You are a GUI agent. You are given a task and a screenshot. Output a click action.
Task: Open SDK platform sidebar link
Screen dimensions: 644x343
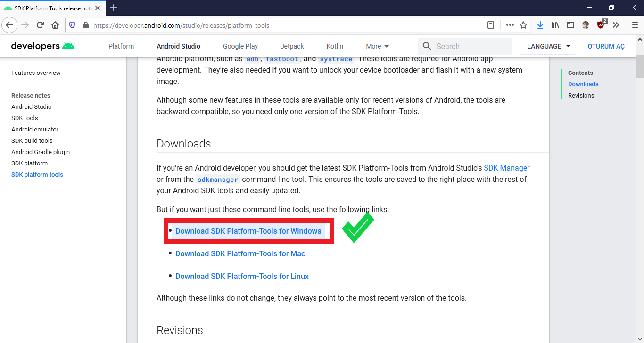[x=29, y=163]
